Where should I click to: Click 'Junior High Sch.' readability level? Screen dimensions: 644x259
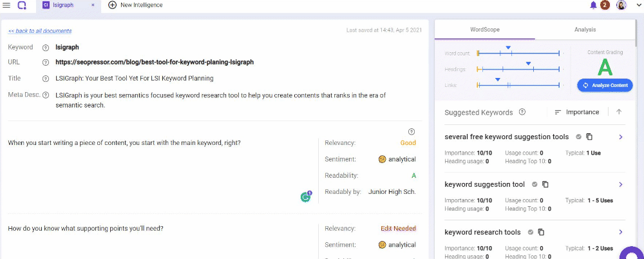[x=392, y=191]
